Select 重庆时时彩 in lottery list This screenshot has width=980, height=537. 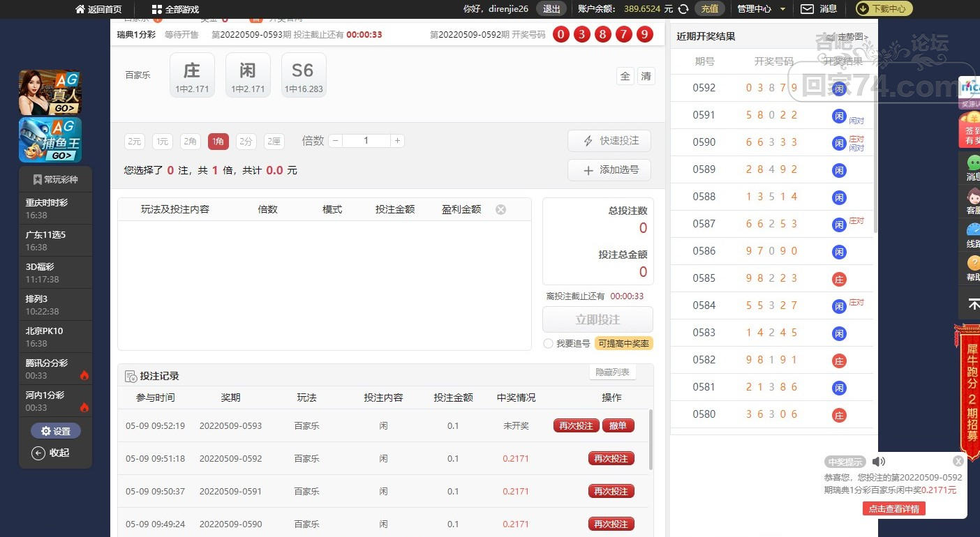56,209
